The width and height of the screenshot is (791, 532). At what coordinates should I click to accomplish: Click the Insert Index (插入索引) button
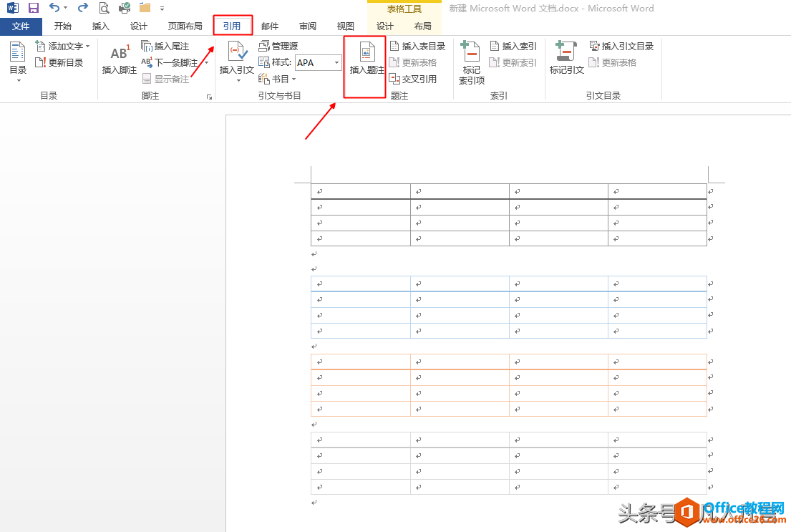(x=513, y=47)
